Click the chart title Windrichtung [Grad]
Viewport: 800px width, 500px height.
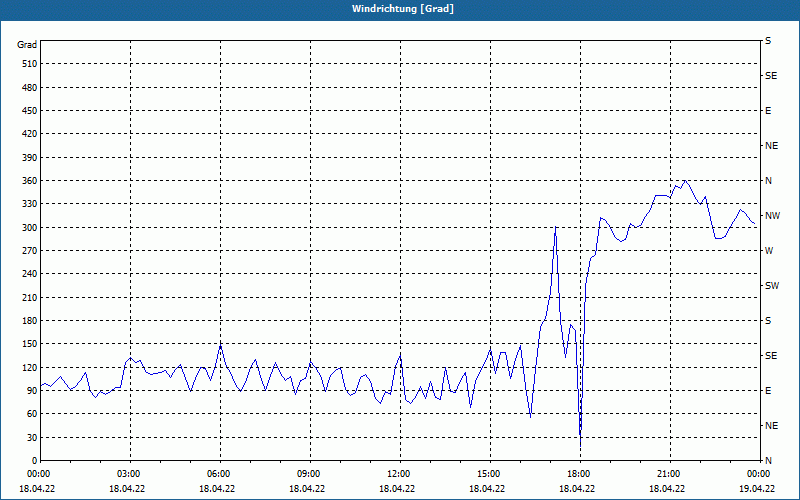403,9
